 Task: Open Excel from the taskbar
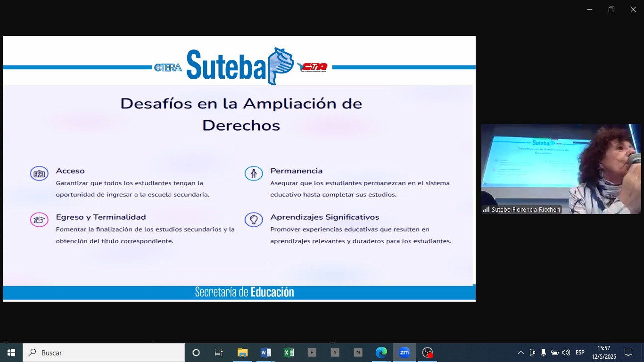(289, 353)
